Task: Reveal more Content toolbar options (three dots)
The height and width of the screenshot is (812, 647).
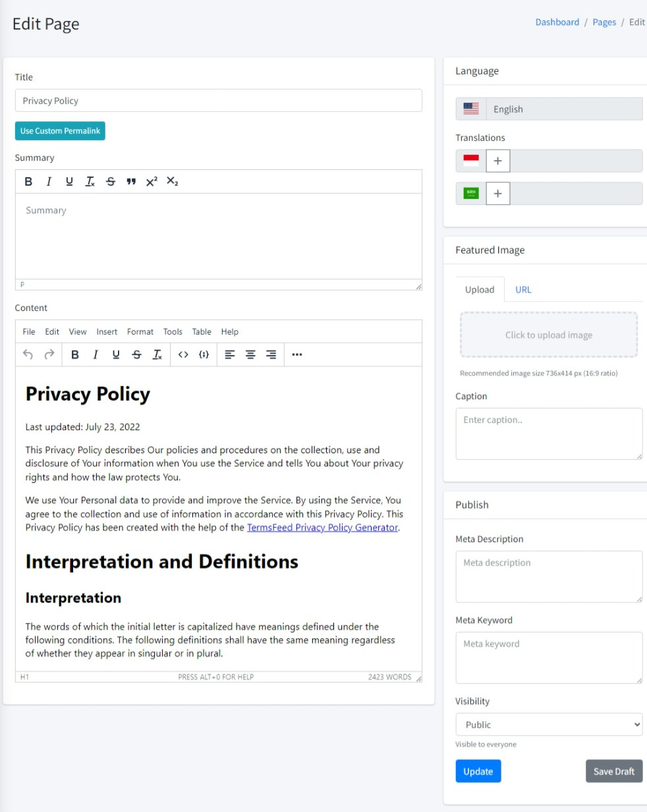Action: click(x=297, y=355)
